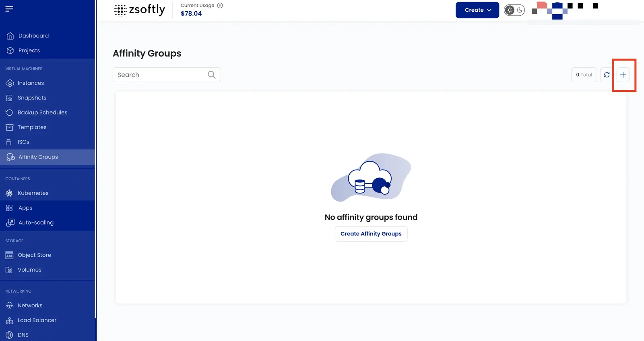The height and width of the screenshot is (341, 644).
Task: Click the Affinity Groups page heading
Action: click(x=147, y=54)
